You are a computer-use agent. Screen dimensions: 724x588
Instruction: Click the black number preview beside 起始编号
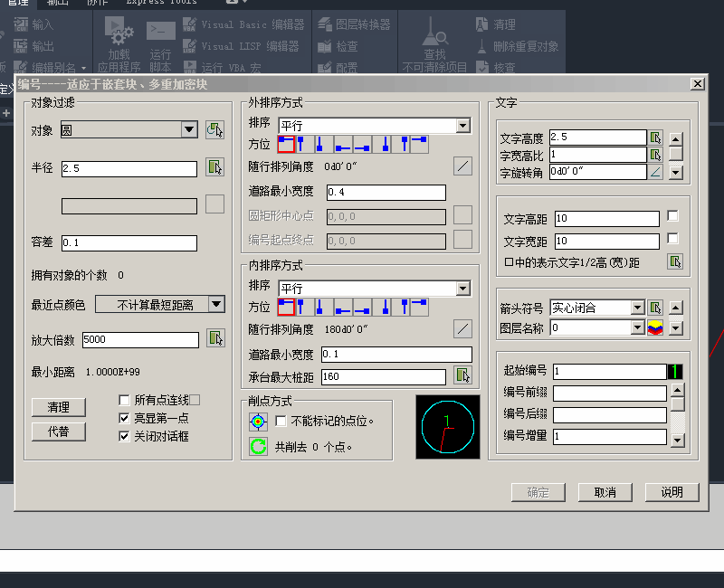[x=675, y=372]
